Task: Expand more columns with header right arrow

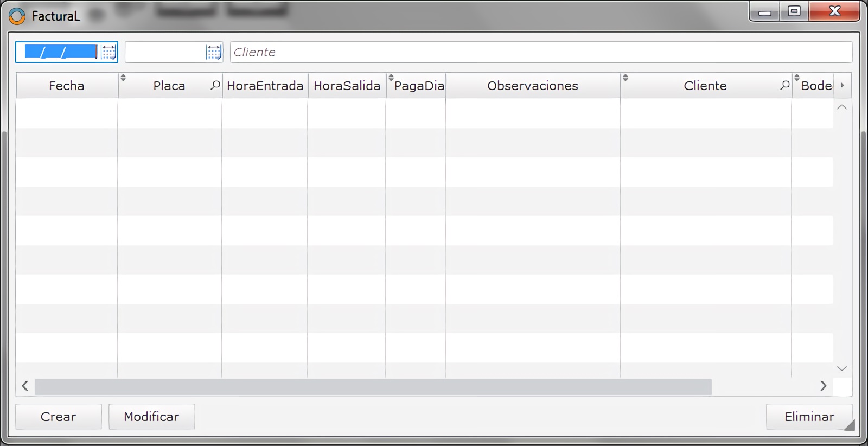Action: coord(842,85)
